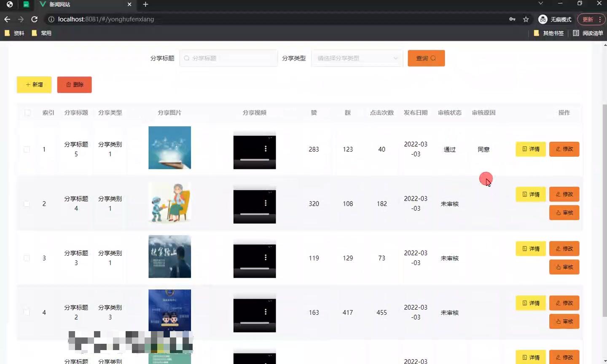
Task: Click 详情 details button for row 2
Action: pos(531,194)
